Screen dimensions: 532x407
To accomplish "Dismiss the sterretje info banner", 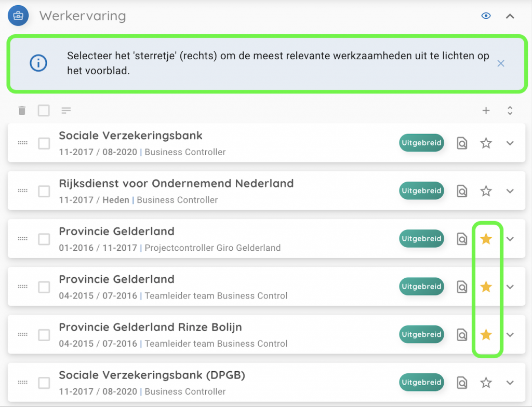I will (x=501, y=63).
